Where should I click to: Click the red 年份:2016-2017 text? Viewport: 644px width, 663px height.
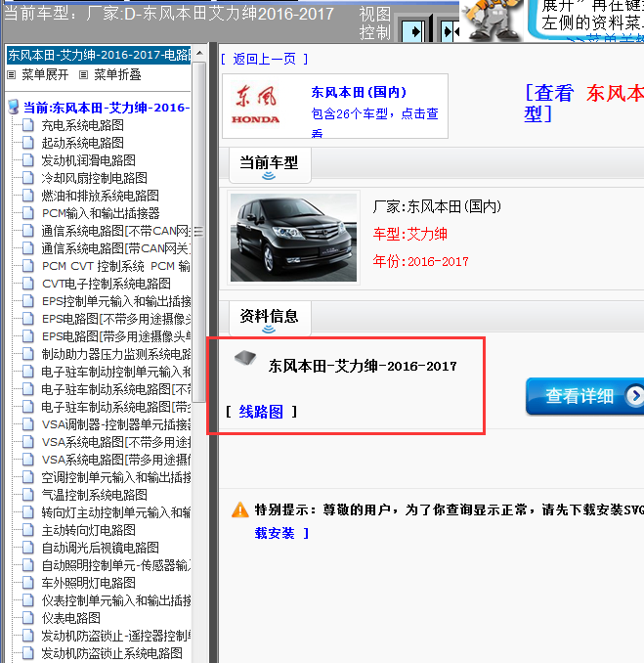(420, 261)
